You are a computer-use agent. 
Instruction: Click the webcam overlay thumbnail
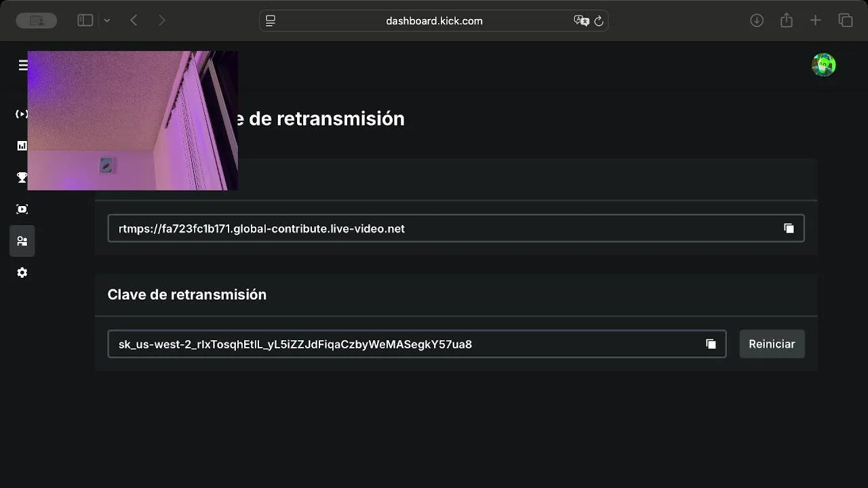(132, 121)
